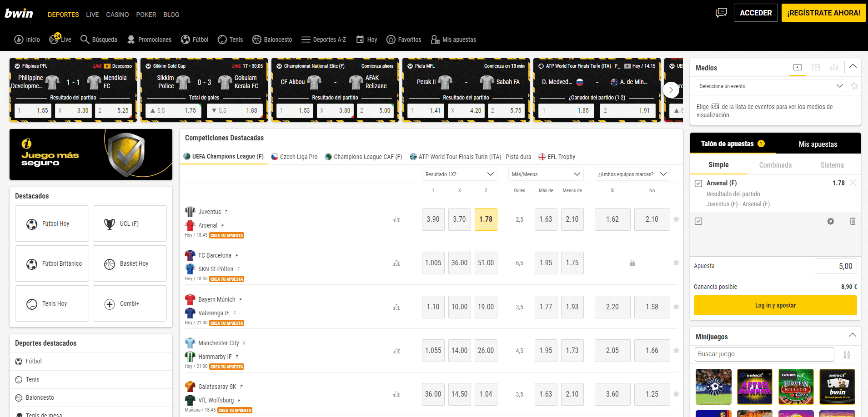This screenshot has width=868, height=417.
Task: Open Live events with 24 badge
Action: (x=60, y=39)
